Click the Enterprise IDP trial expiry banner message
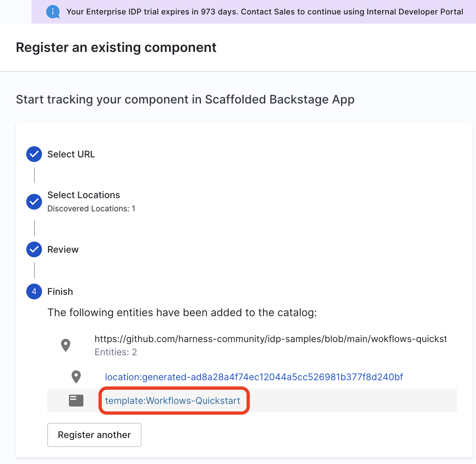The width and height of the screenshot is (476, 464). point(265,12)
